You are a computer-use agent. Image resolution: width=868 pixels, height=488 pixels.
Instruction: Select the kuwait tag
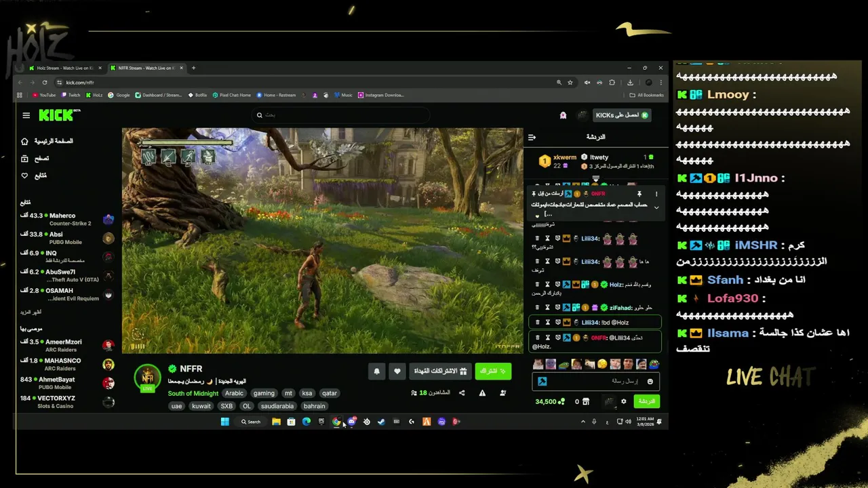pyautogui.click(x=201, y=406)
